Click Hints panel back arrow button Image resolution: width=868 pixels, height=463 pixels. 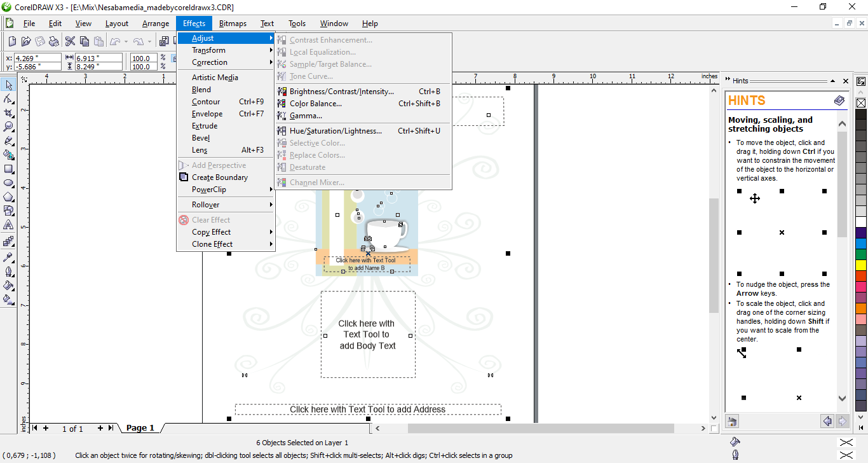(827, 421)
